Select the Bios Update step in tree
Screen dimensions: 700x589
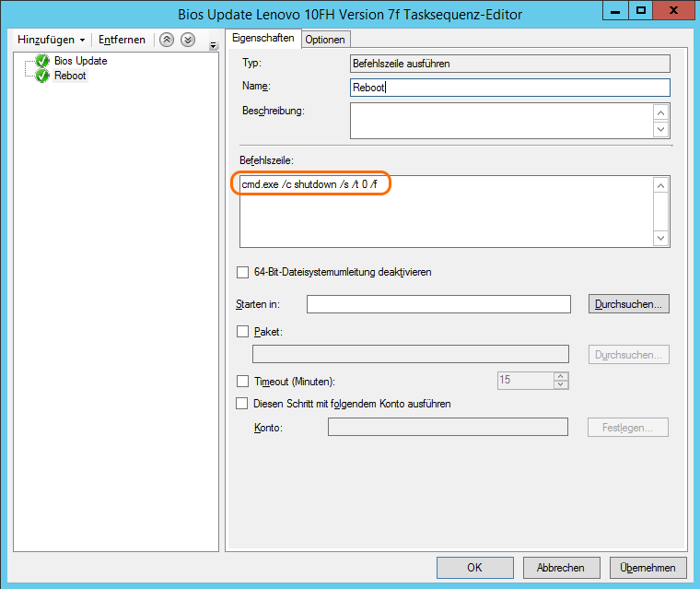coord(80,61)
